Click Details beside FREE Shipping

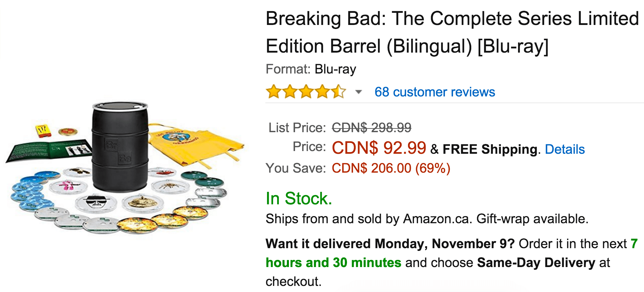point(565,149)
